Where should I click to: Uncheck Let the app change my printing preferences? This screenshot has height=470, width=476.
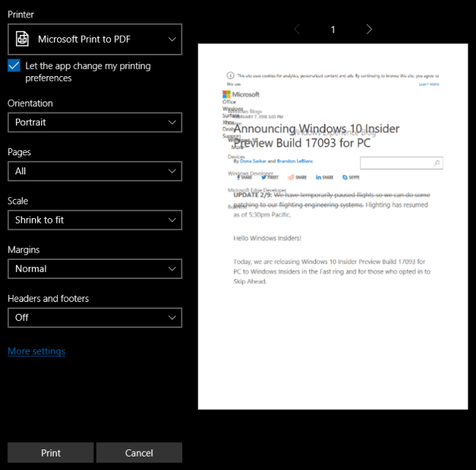click(x=14, y=65)
